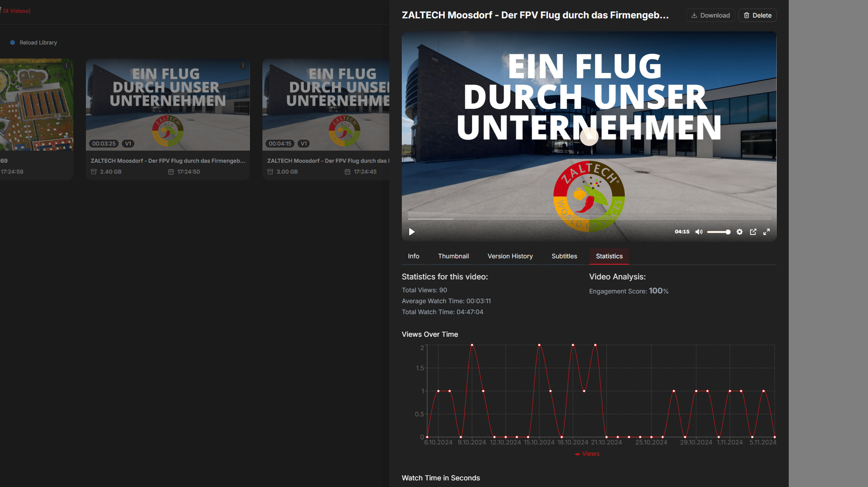Click the 'Total Views: 90' statistic
Screen dimensions: 868x487
point(424,290)
